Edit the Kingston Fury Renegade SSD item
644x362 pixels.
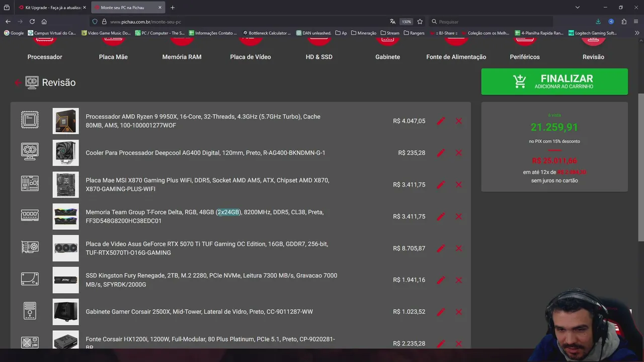point(441,280)
